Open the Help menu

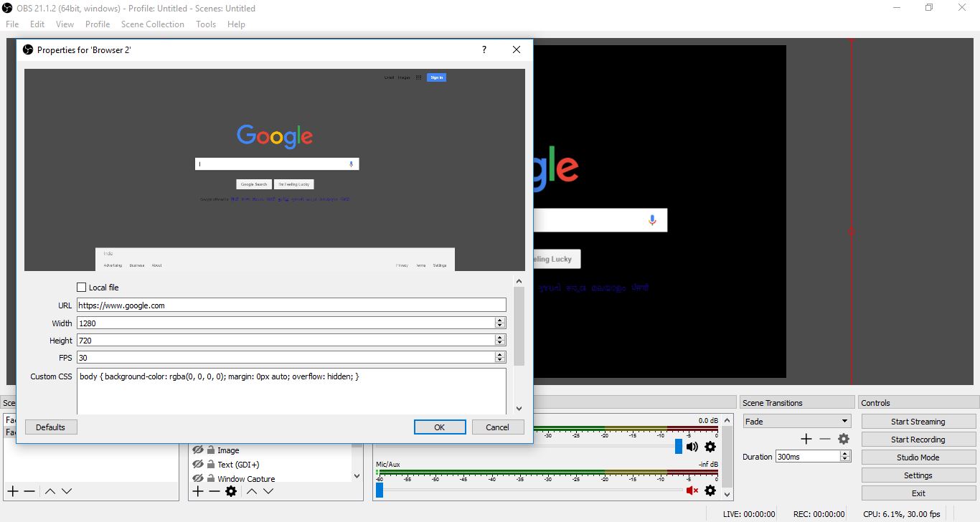[236, 24]
